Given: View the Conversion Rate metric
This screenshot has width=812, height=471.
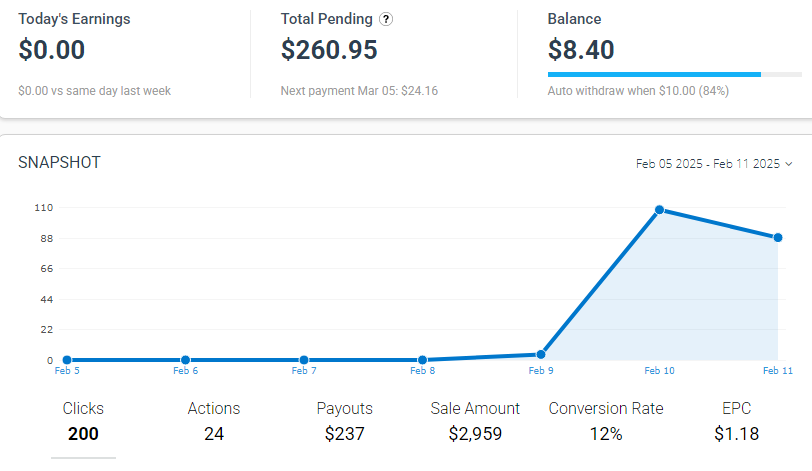Looking at the screenshot, I should tap(606, 421).
